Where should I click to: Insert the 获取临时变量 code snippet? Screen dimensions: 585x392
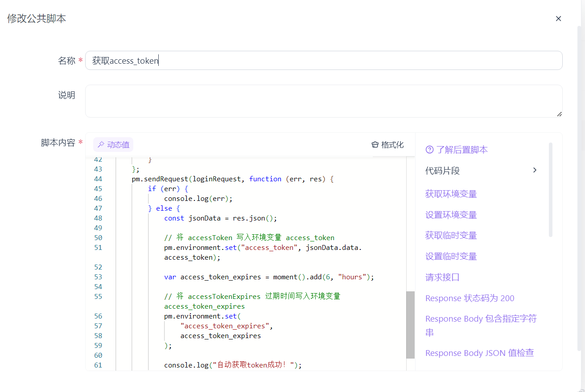tap(450, 235)
